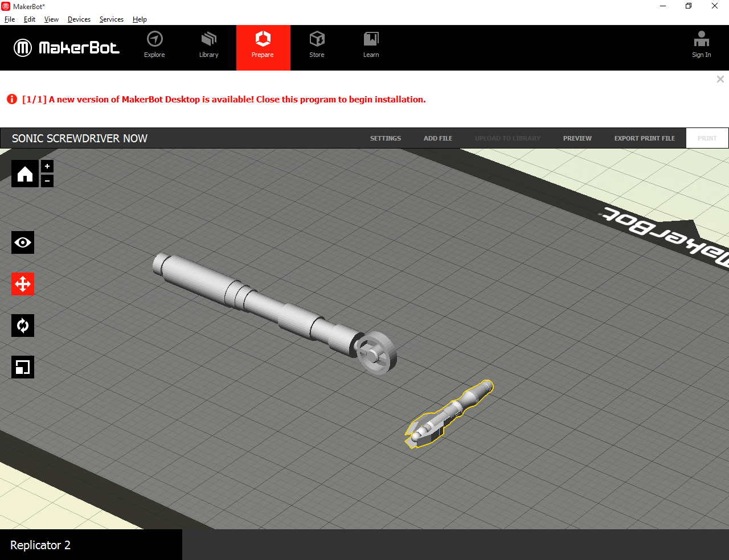Open the Services menu

tap(112, 19)
